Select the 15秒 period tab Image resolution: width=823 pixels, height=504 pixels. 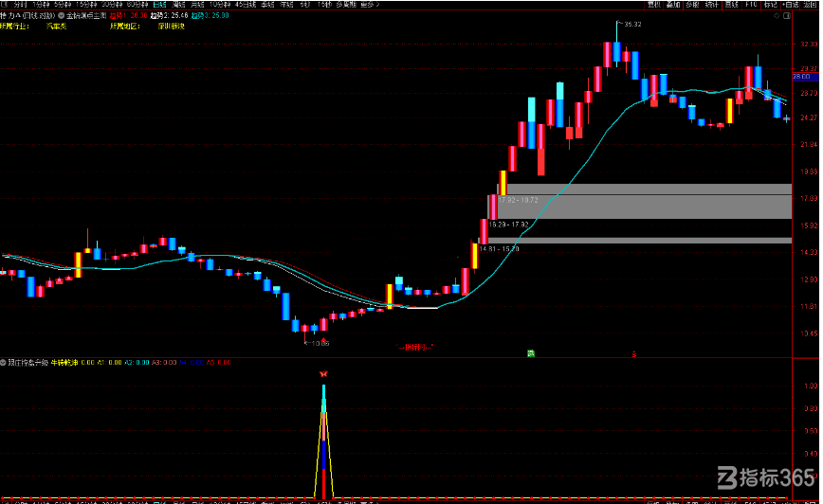[325, 4]
